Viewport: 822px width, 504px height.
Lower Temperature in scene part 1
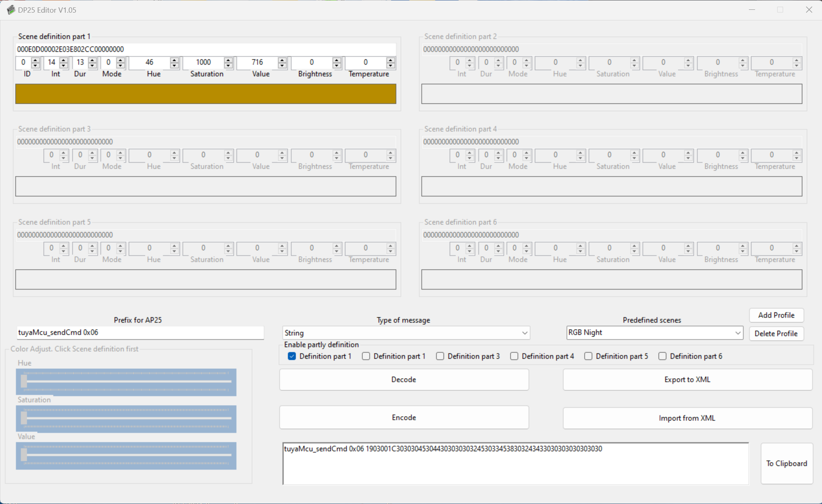(x=390, y=65)
